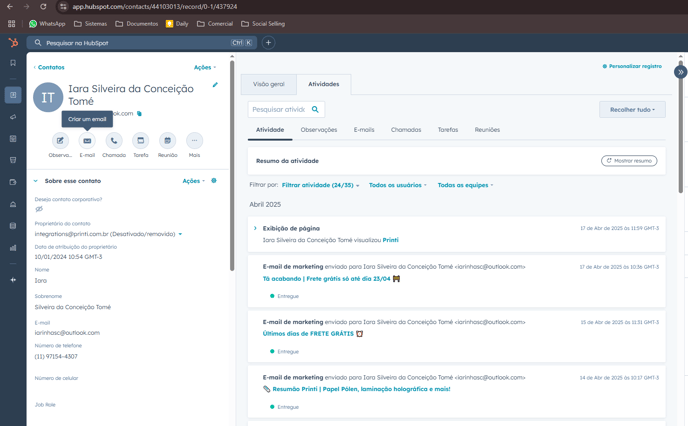The width and height of the screenshot is (688, 426).
Task: Switch to the 'Visão geral' tab
Action: click(x=268, y=84)
